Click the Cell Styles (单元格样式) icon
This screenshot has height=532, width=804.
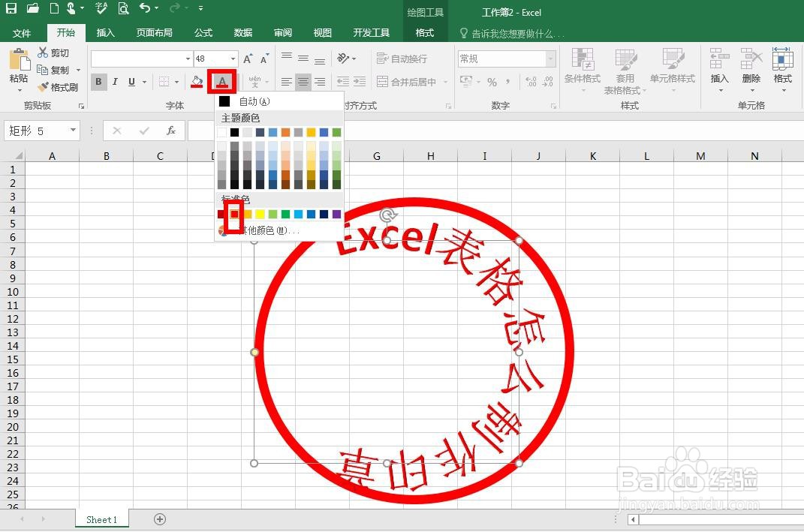coord(673,59)
